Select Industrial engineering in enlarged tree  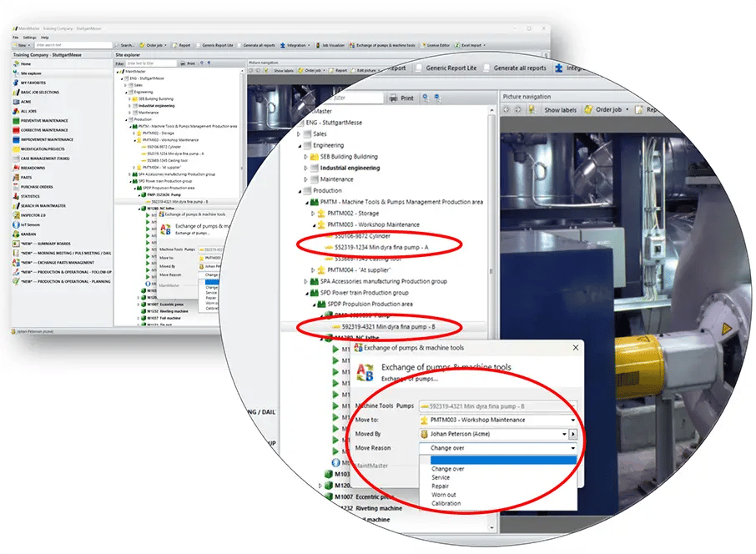pos(350,168)
